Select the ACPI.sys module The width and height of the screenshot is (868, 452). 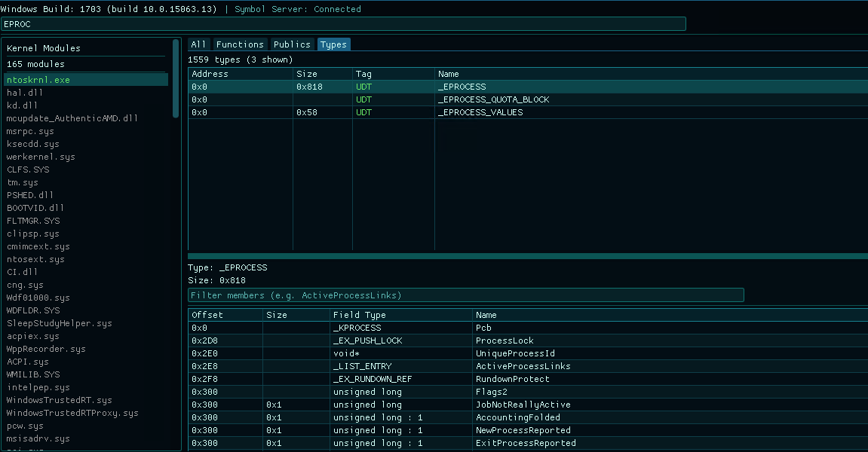pyautogui.click(x=86, y=362)
